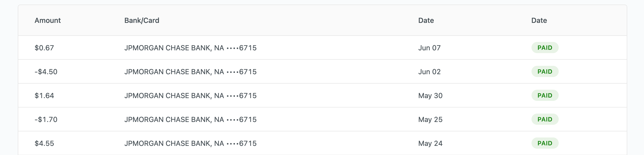Select the Jun 07 date cell
644x155 pixels.
coord(429,48)
